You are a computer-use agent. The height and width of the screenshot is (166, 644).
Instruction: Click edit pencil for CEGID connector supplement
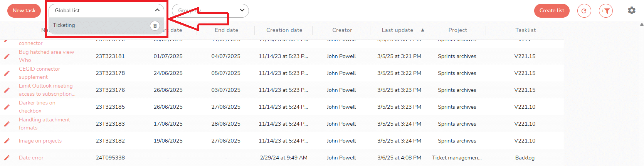point(7,73)
